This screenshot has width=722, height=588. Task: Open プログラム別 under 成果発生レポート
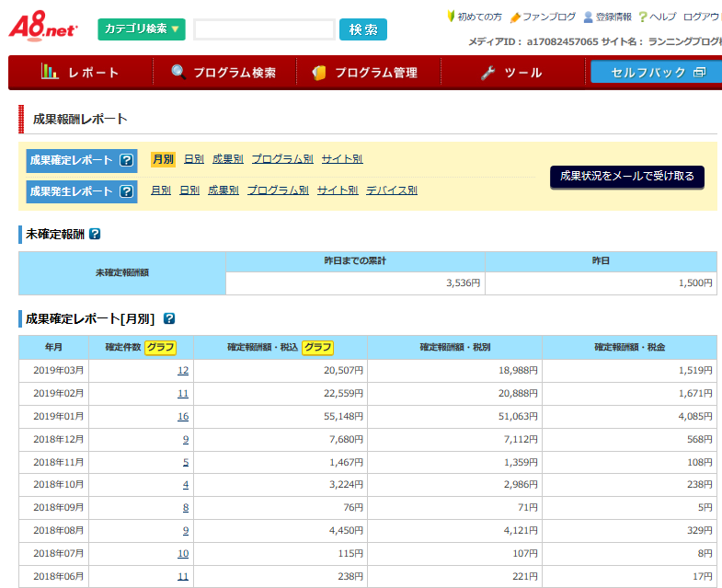click(278, 190)
